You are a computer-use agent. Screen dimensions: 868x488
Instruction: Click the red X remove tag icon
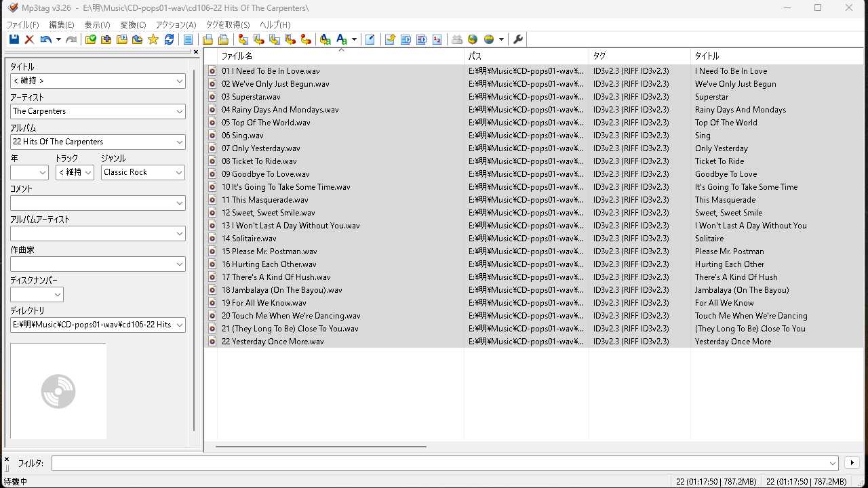click(29, 39)
